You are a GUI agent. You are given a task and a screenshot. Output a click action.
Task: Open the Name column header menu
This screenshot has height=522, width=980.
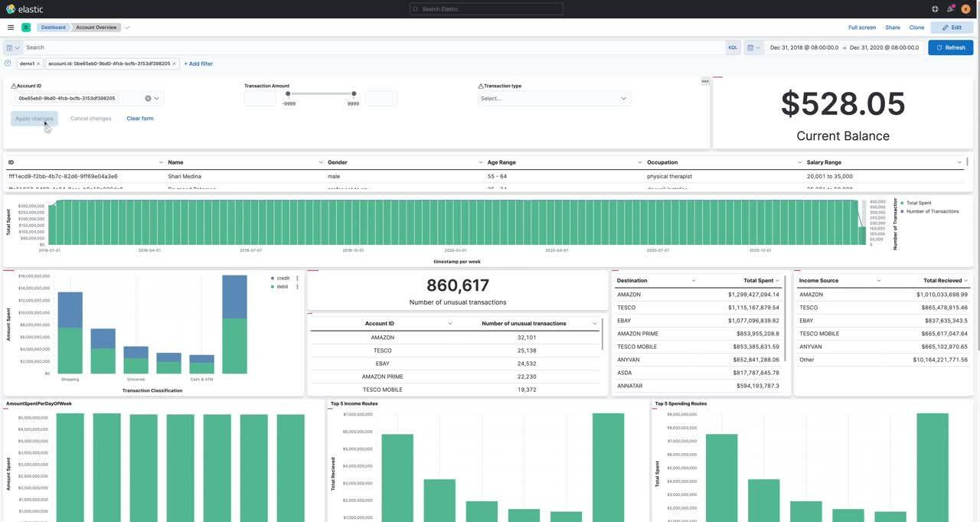tap(321, 162)
